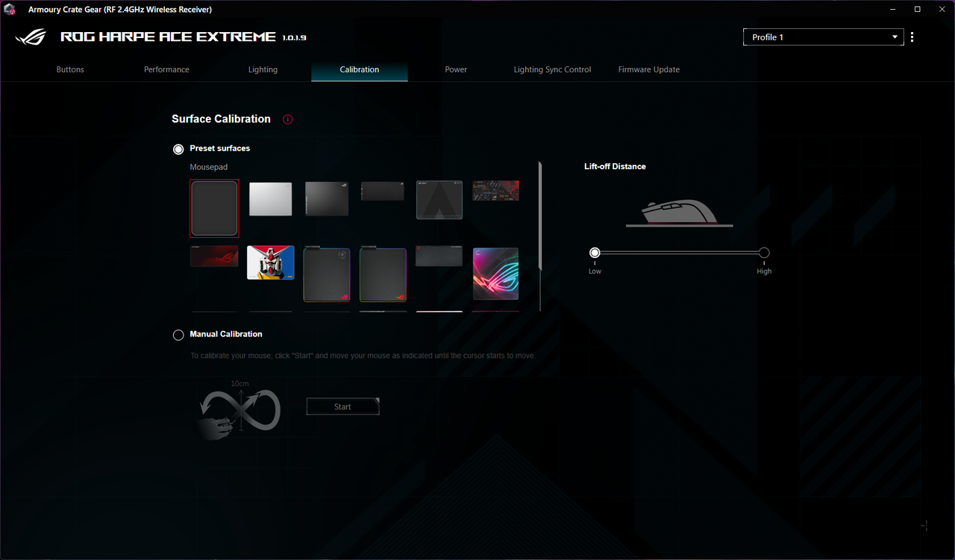Enable the Preset surfaces radio option
The height and width of the screenshot is (560, 955).
tap(178, 149)
